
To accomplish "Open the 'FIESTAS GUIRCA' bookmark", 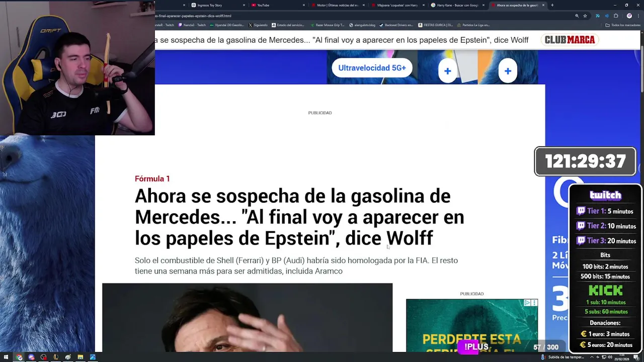I will pos(435,25).
